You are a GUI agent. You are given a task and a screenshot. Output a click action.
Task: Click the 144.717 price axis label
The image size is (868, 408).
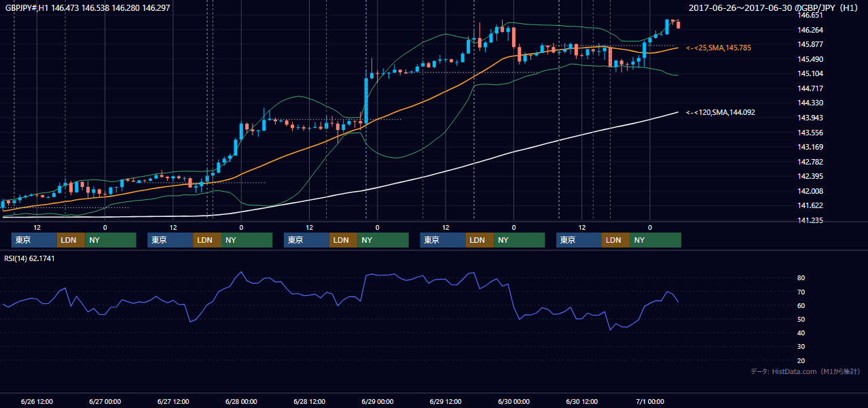tap(810, 88)
